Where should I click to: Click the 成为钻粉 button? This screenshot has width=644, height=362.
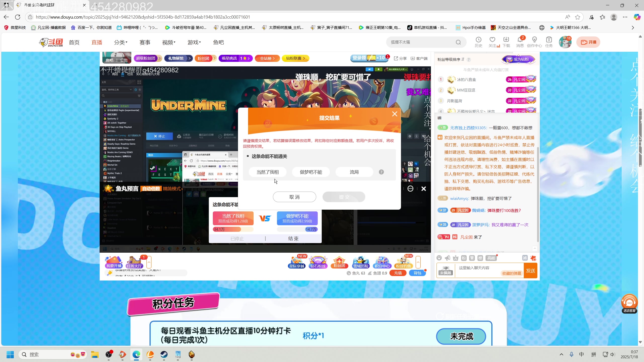click(x=518, y=59)
